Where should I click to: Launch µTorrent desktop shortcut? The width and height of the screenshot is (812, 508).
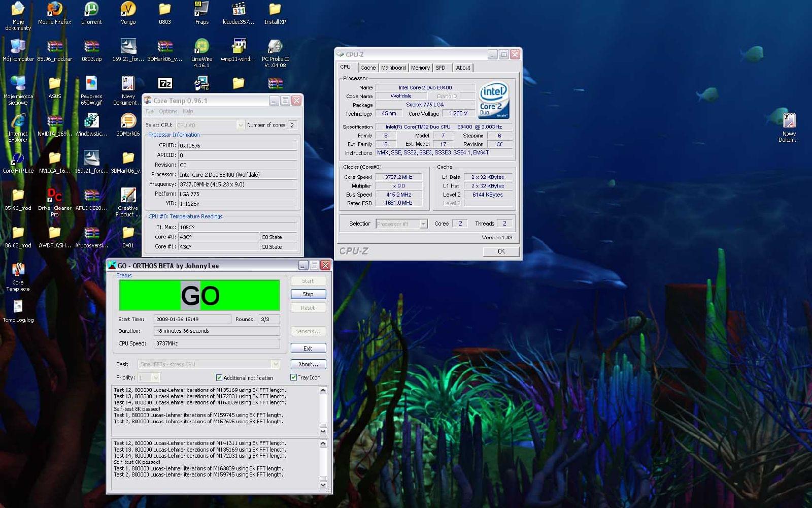pos(91,14)
